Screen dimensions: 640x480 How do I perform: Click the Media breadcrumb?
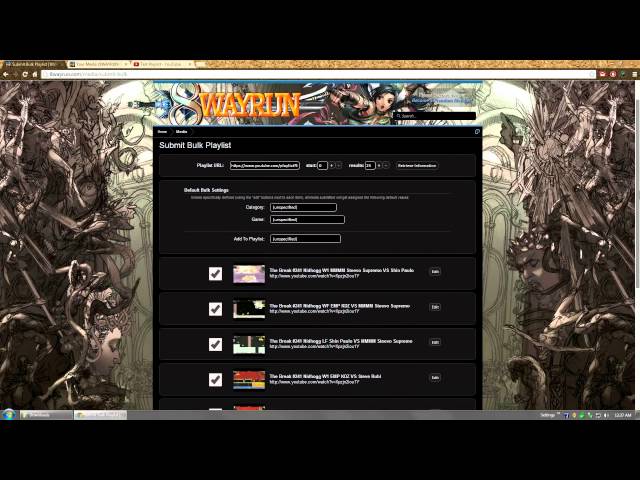coord(181,132)
